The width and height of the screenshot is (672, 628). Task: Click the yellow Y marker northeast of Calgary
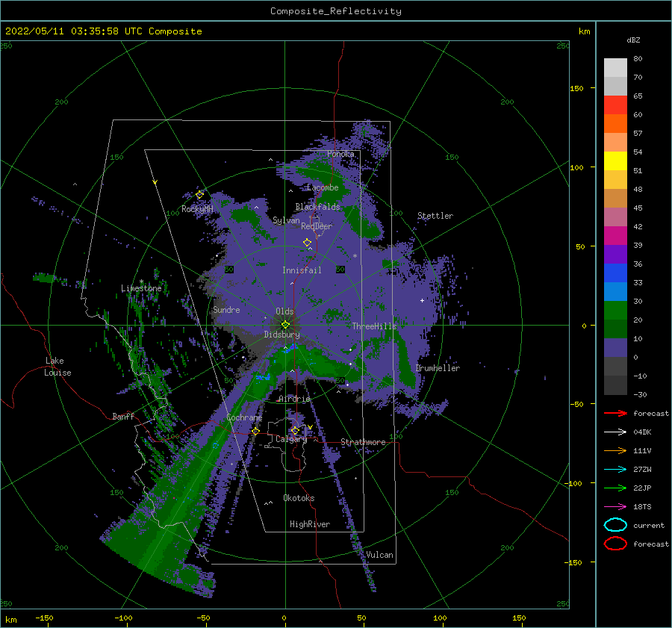tap(310, 427)
